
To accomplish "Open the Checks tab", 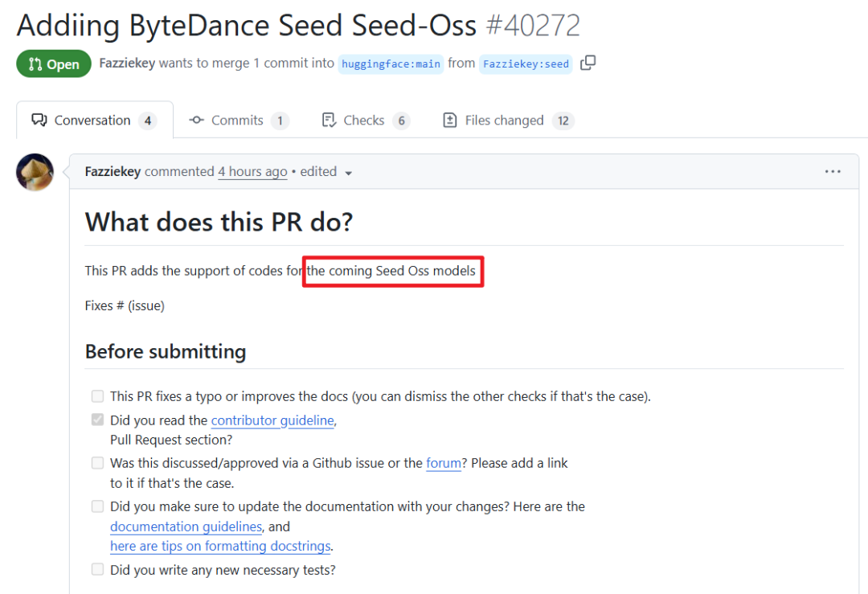I will (x=364, y=121).
